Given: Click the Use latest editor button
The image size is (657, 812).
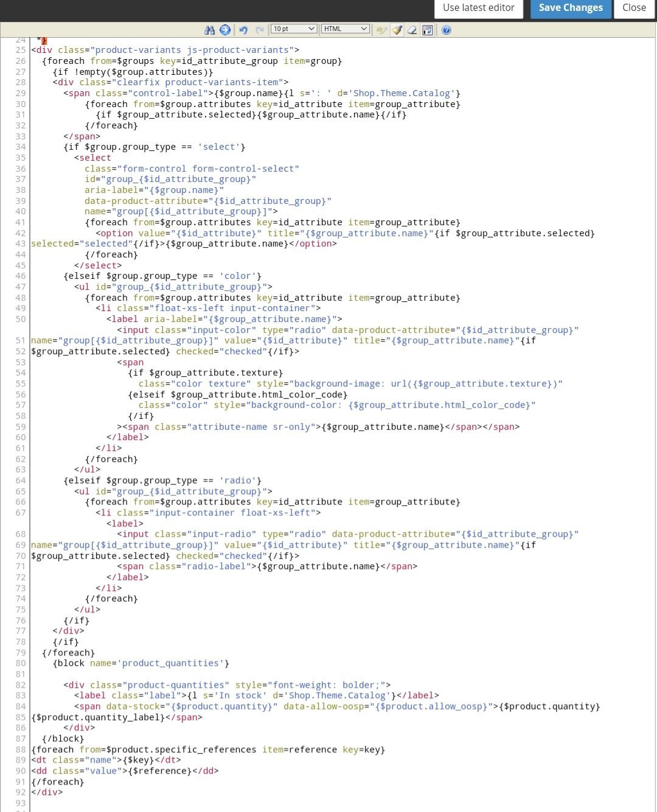Looking at the screenshot, I should pos(479,8).
